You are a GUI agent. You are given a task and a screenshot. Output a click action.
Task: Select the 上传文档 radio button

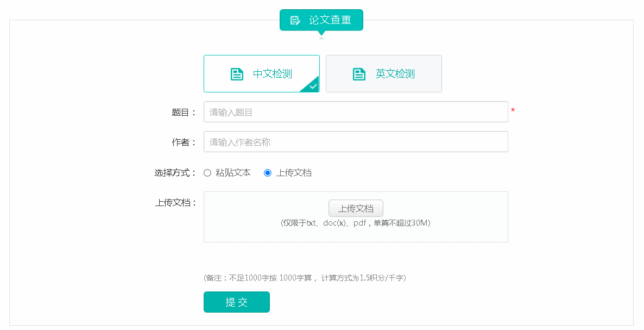(x=268, y=173)
